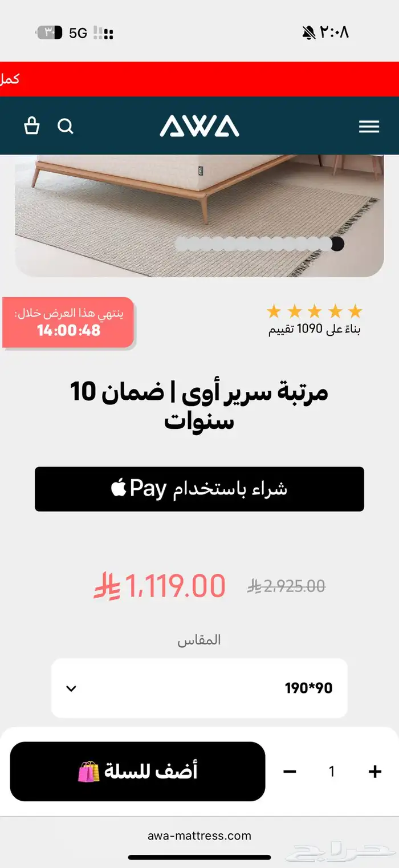Image resolution: width=399 pixels, height=868 pixels.
Task: Open the shopping bag cart icon
Action: point(32,126)
